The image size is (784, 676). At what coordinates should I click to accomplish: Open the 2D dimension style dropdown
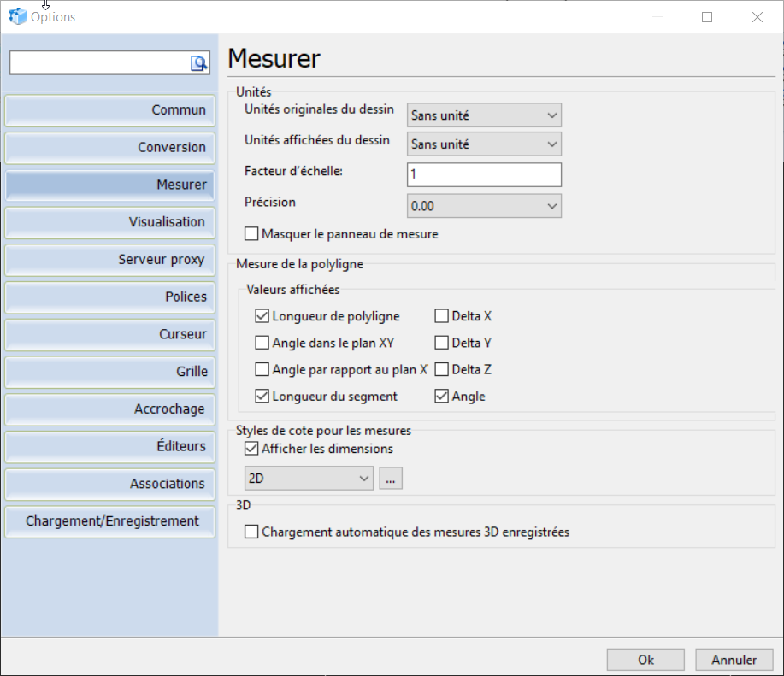tap(309, 479)
